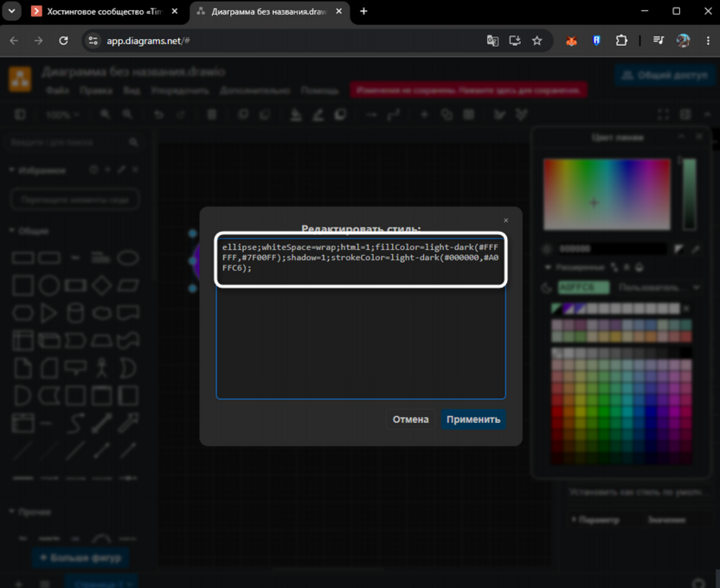
Task: Open the Chrome three-dot menu
Action: click(708, 41)
